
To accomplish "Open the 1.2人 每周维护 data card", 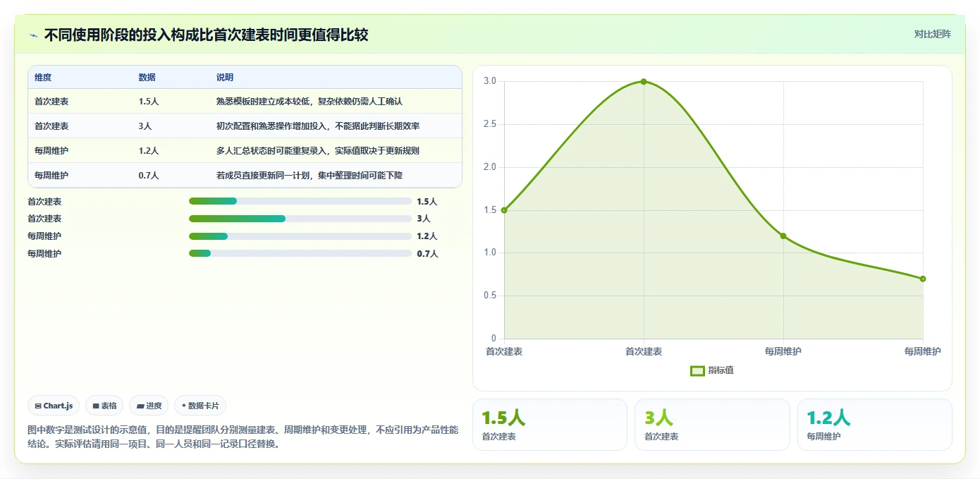I will pyautogui.click(x=875, y=425).
